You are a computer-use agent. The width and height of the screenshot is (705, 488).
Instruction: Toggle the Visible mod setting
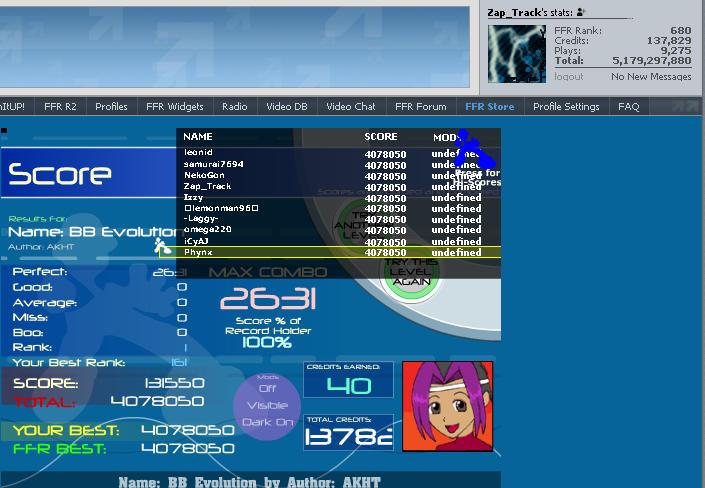267,405
